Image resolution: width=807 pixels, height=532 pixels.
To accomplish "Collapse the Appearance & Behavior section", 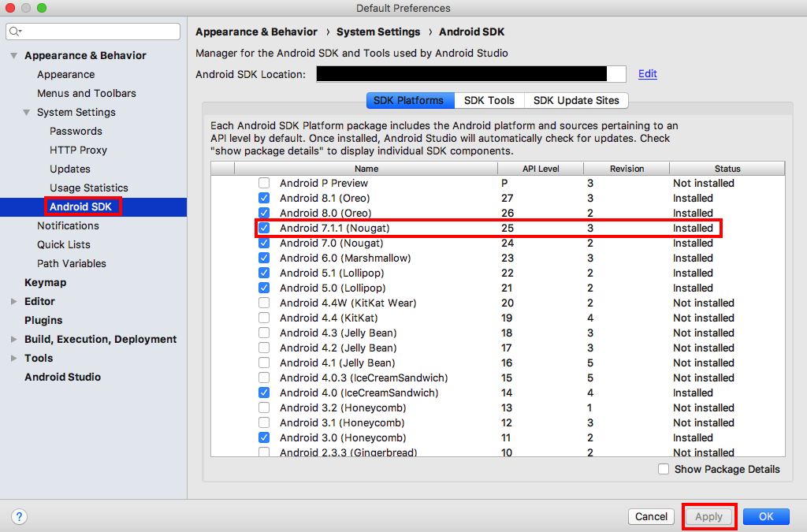I will point(14,56).
